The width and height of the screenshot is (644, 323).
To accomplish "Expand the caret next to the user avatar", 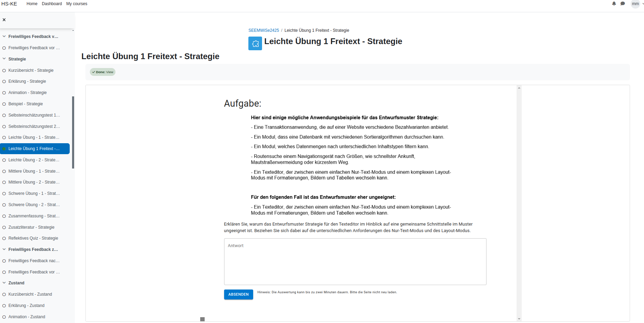I will (643, 4).
